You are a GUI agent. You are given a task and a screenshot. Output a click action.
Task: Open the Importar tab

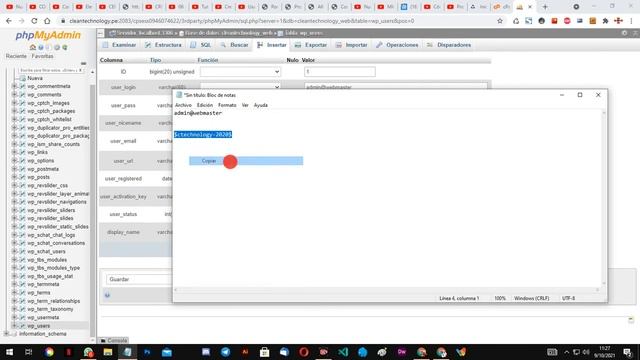point(351,45)
